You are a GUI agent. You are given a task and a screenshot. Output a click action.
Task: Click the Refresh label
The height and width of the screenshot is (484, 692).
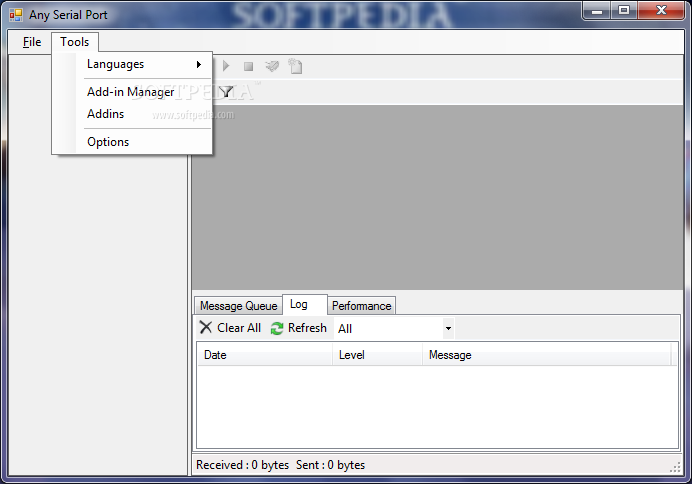(307, 328)
